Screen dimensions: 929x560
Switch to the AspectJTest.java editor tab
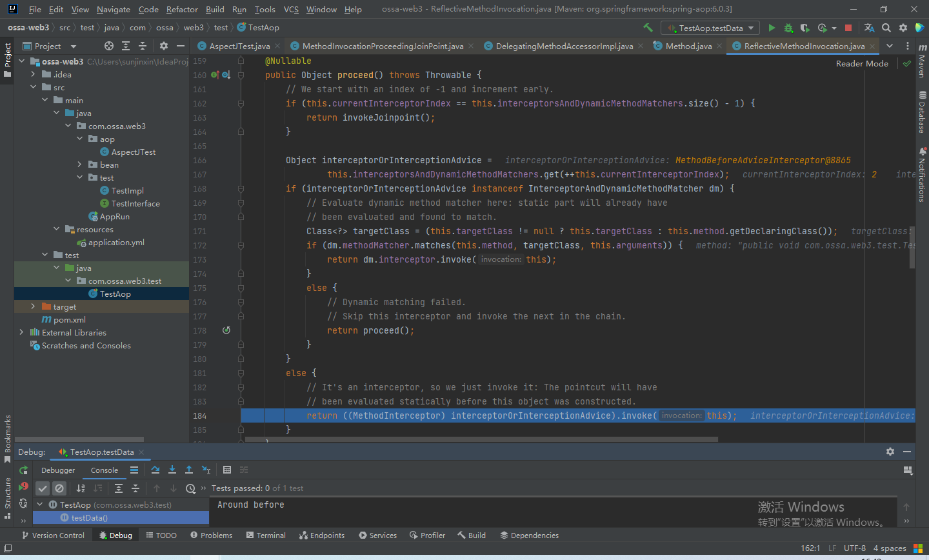(x=239, y=46)
